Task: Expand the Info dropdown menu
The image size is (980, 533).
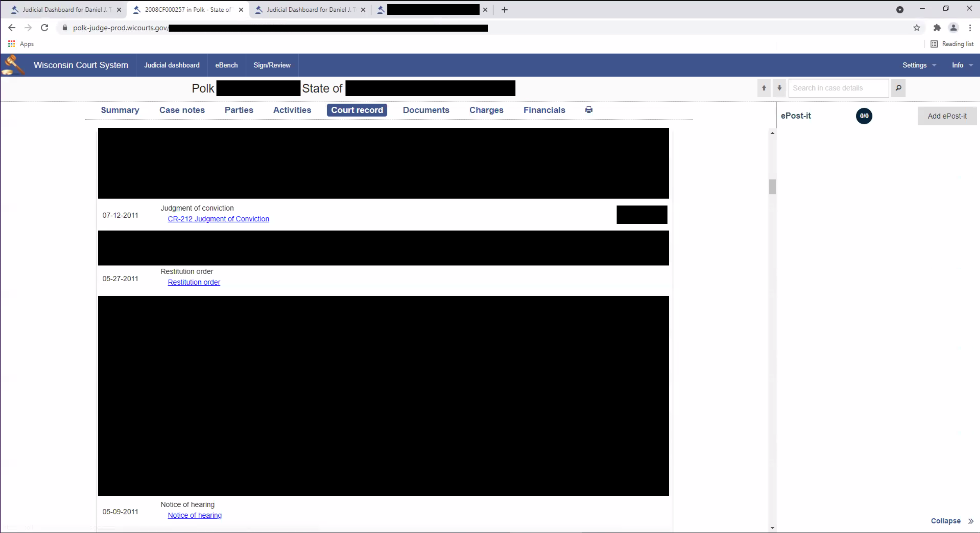Action: click(962, 65)
